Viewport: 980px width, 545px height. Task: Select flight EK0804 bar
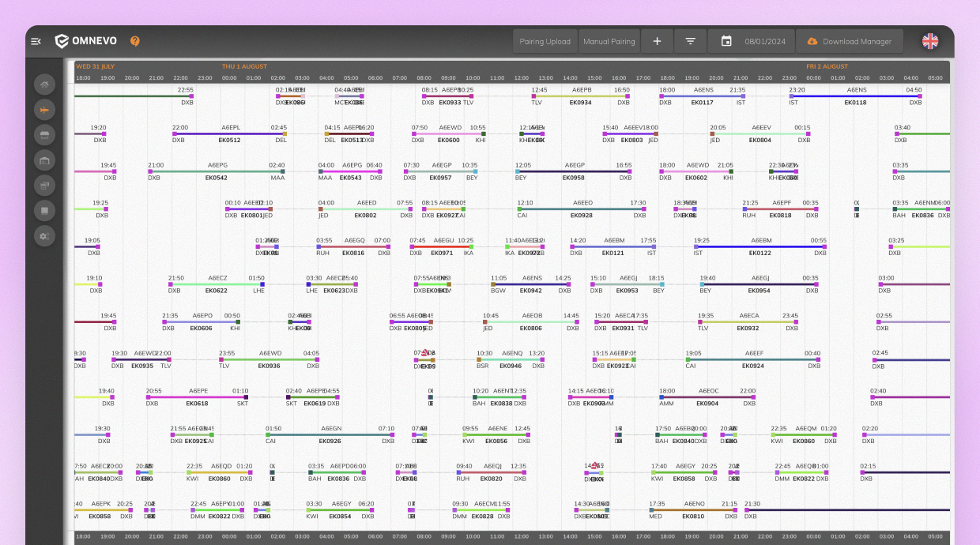click(x=760, y=133)
